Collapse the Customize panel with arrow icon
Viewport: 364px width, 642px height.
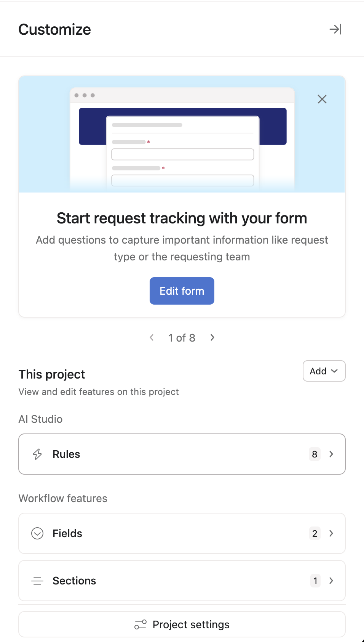point(335,29)
